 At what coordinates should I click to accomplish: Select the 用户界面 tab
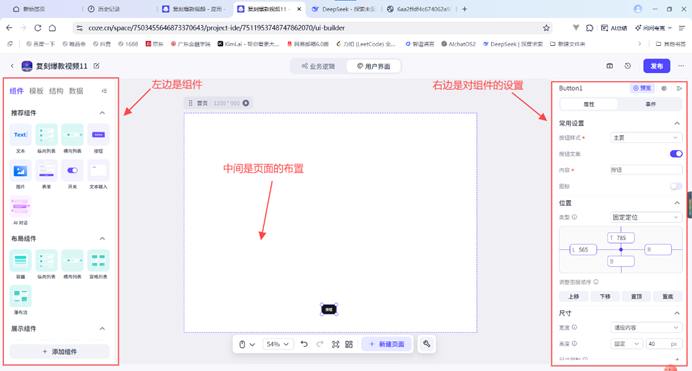point(373,66)
